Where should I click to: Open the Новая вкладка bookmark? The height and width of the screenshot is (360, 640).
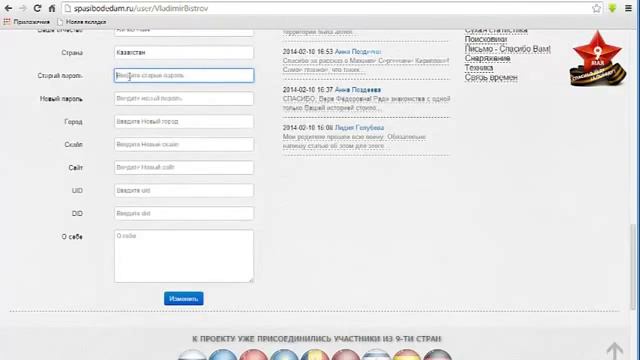(x=82, y=22)
